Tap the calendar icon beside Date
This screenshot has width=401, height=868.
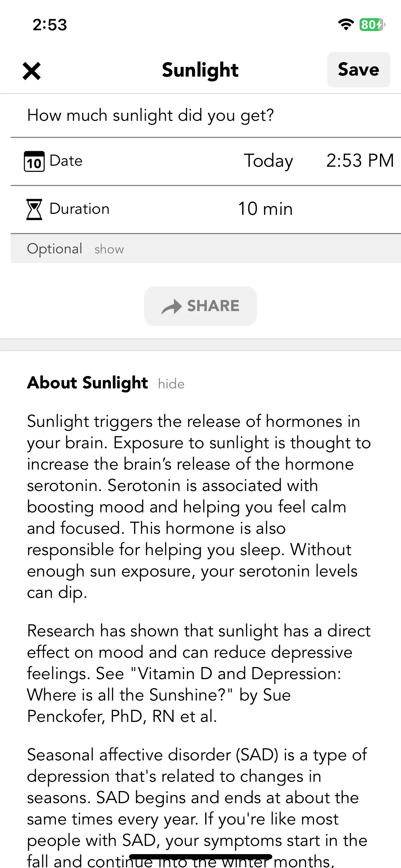coord(34,161)
